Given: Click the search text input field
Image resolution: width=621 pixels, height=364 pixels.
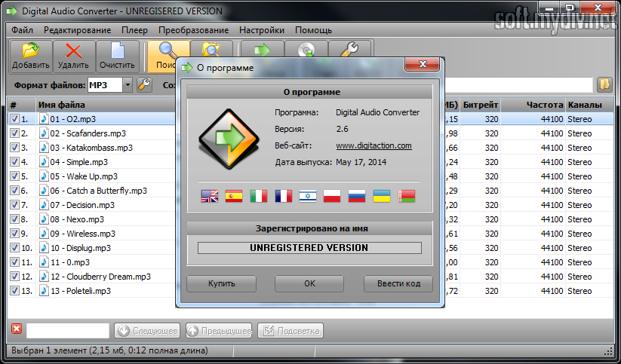Looking at the screenshot, I should click(68, 331).
